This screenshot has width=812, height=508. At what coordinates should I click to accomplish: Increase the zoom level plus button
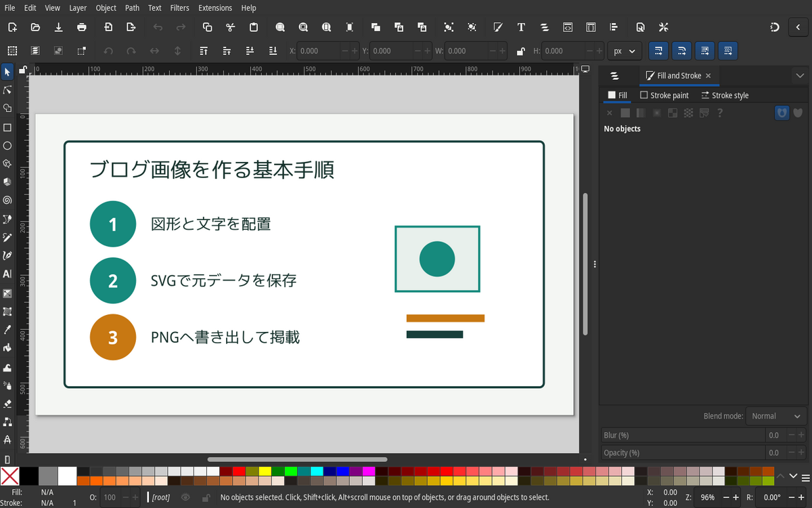pyautogui.click(x=736, y=497)
